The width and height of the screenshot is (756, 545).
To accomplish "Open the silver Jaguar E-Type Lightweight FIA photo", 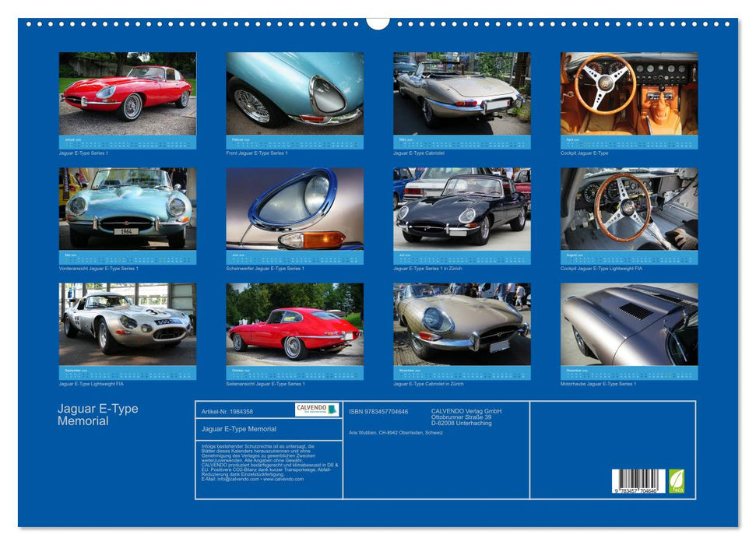I will (128, 324).
